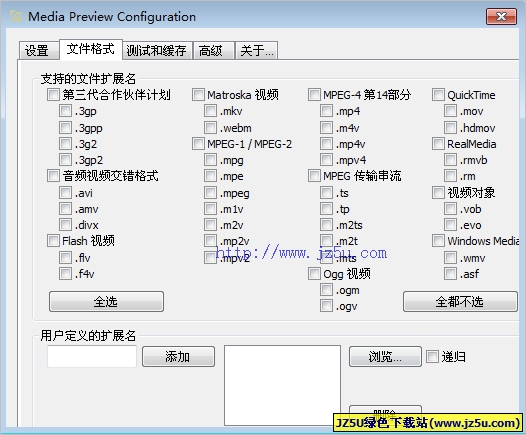Viewport: 526px width, 435px height.
Task: Check the 第三代合作伙伴计划 group checkbox
Action: (53, 95)
